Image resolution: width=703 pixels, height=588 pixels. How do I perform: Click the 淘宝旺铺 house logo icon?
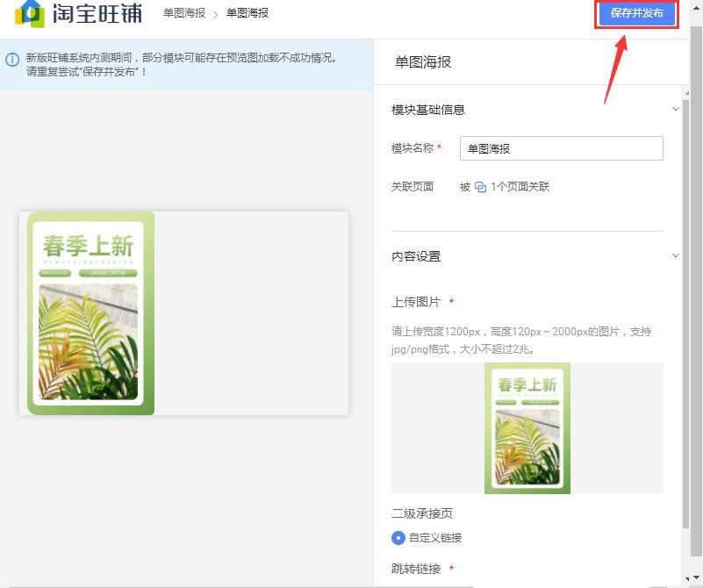coord(29,14)
